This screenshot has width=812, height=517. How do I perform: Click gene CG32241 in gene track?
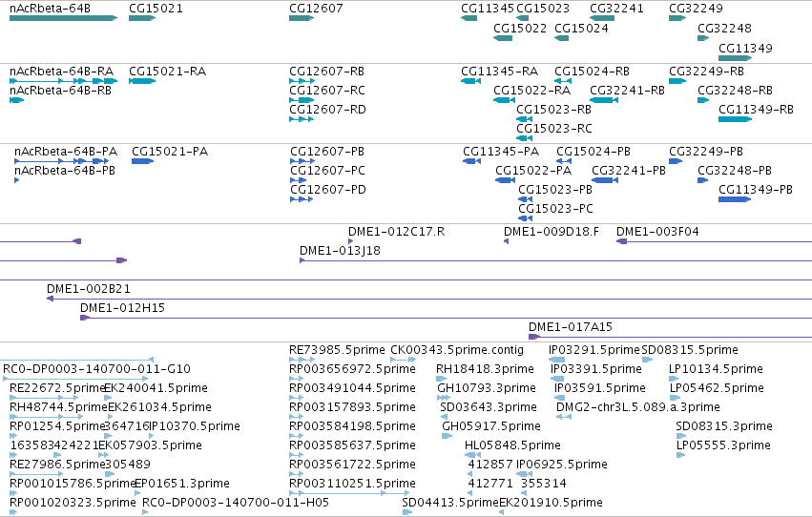602,18
